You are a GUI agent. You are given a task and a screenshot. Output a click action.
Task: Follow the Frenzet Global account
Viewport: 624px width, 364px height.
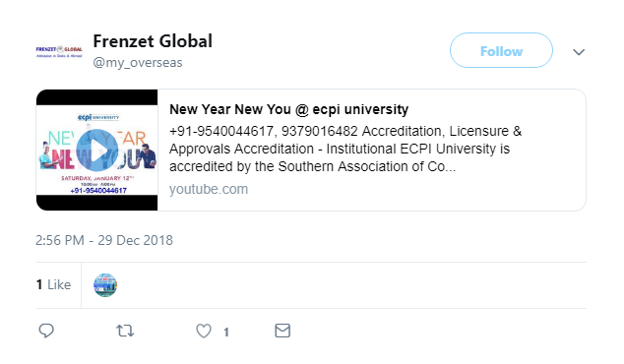501,50
